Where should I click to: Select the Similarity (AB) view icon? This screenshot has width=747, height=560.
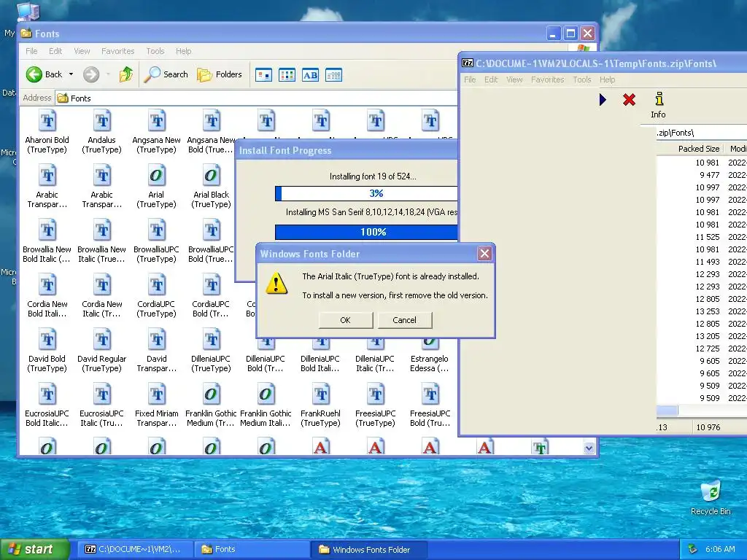click(x=310, y=75)
